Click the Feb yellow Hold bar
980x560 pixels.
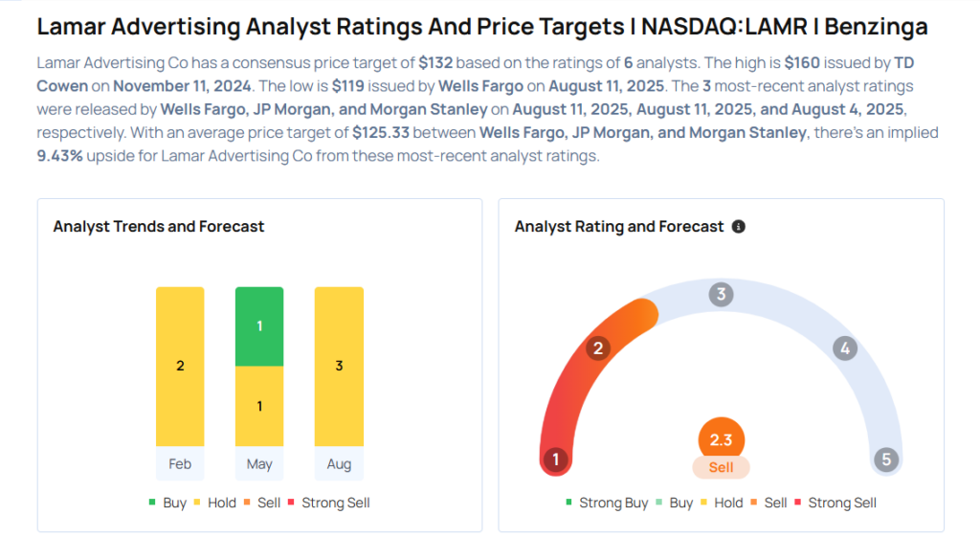180,366
